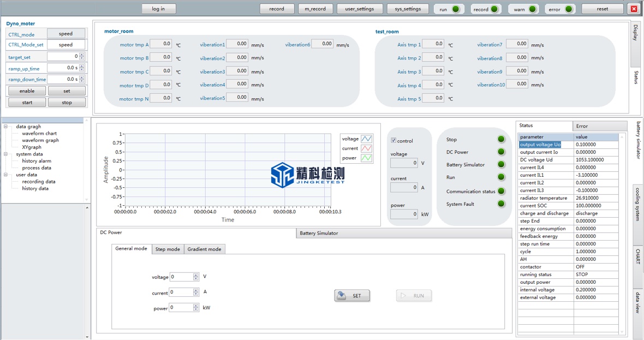Click the System Fault indicator LED
The image size is (644, 340).
point(501,204)
